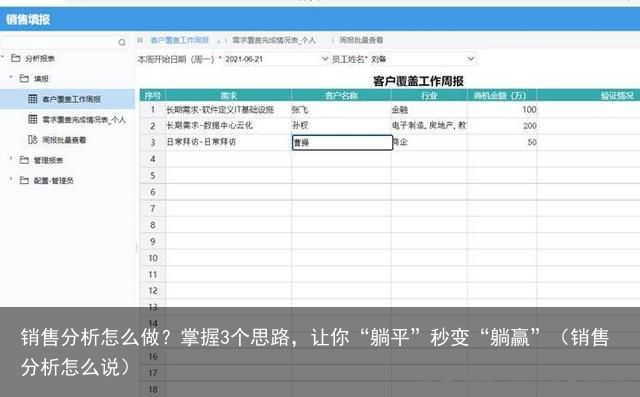The height and width of the screenshot is (397, 640).
Task: Select customer cell 孙权
Action: 341,126
